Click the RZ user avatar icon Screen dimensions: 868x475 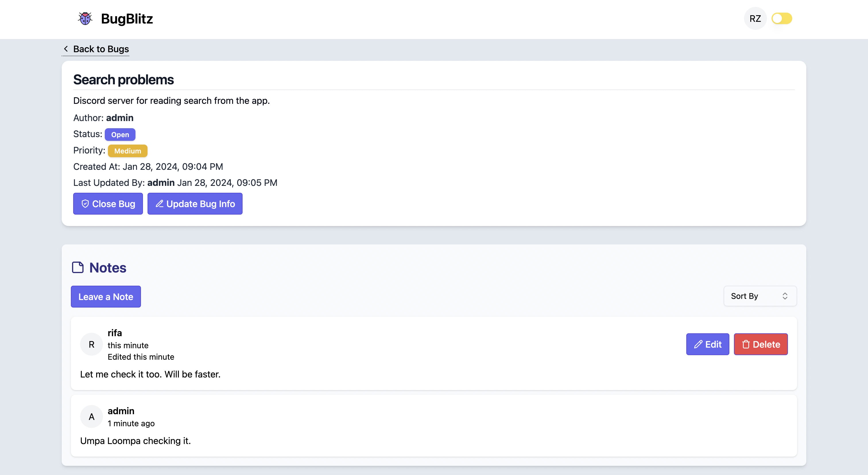(755, 18)
